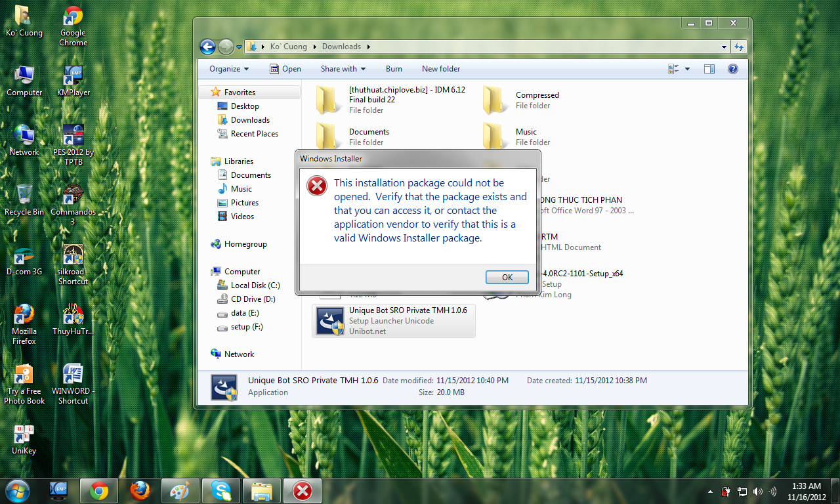Launch UniKey from the desktop
The width and height of the screenshot is (840, 504).
point(24,439)
